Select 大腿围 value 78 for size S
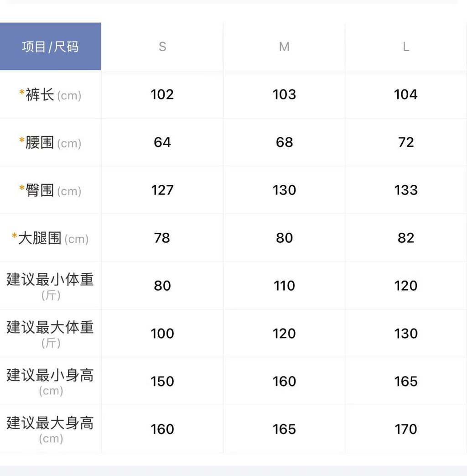The width and height of the screenshot is (467, 476). tap(162, 238)
